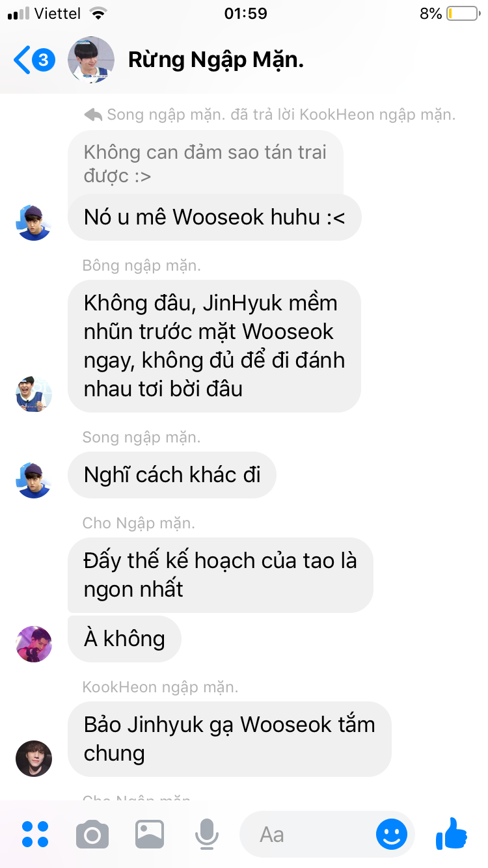Select the 'Nó u mê Wooseok huhu' message bubble
488x868 pixels.
coord(214,217)
